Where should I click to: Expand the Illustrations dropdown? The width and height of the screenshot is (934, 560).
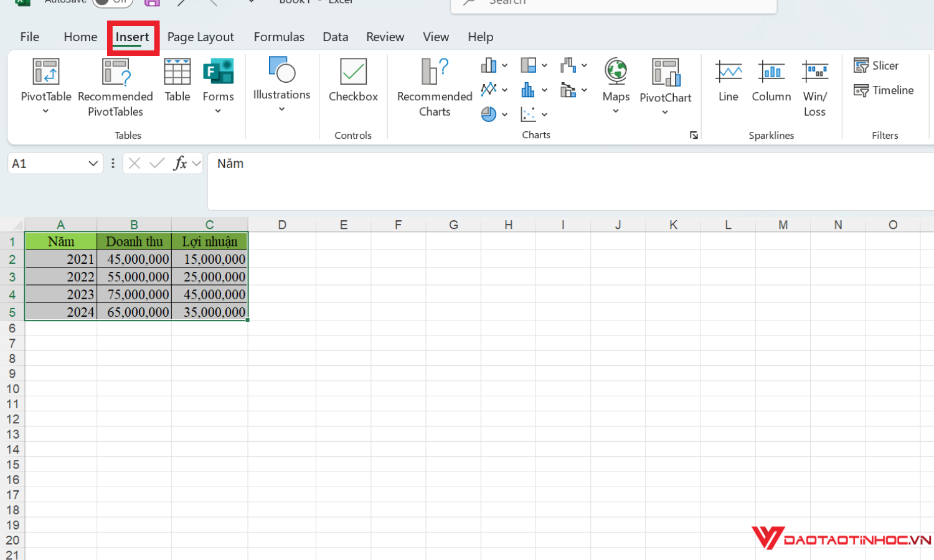pos(281,84)
